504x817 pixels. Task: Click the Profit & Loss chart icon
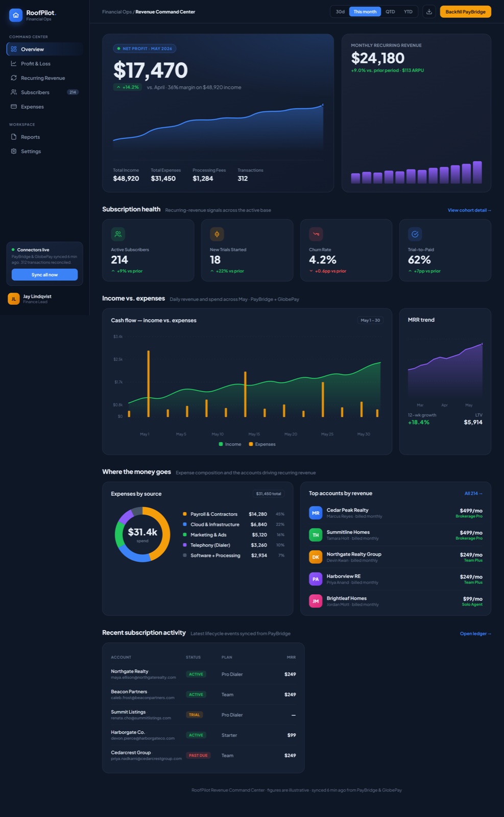tap(14, 63)
